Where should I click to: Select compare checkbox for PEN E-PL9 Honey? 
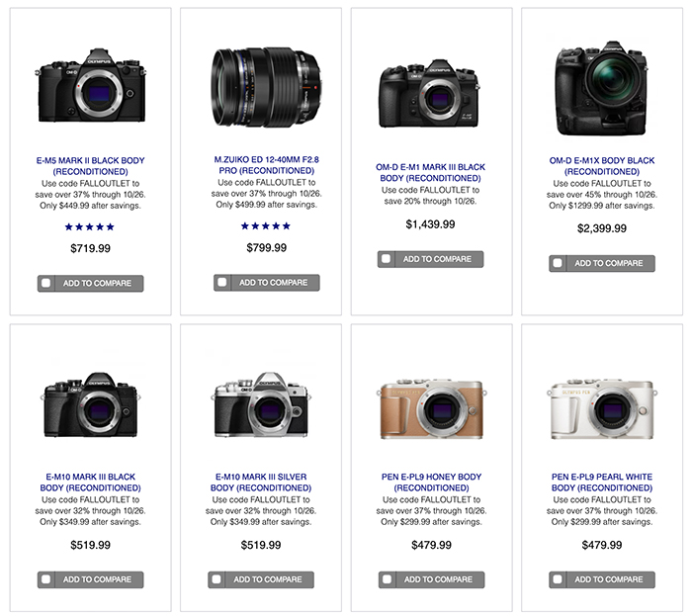coord(388,579)
